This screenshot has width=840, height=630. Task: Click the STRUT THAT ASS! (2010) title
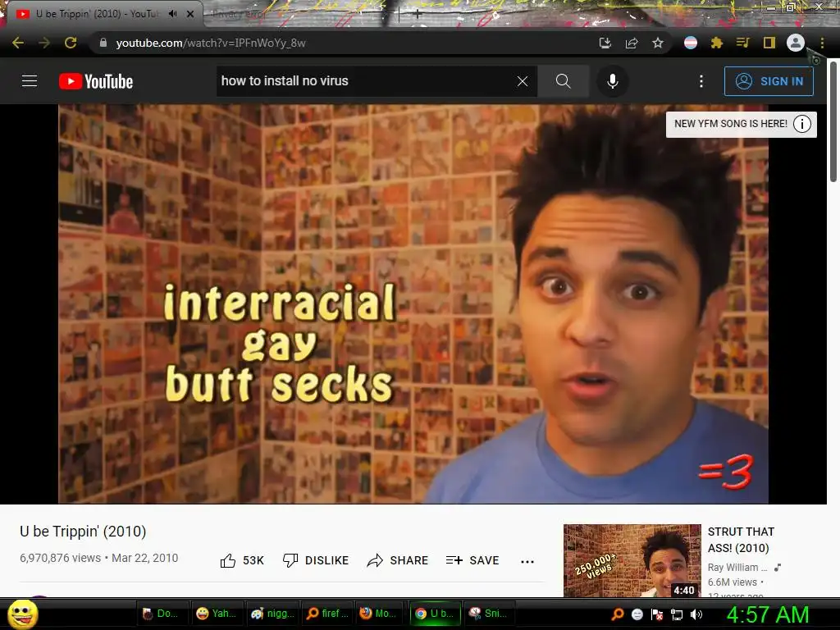(741, 540)
